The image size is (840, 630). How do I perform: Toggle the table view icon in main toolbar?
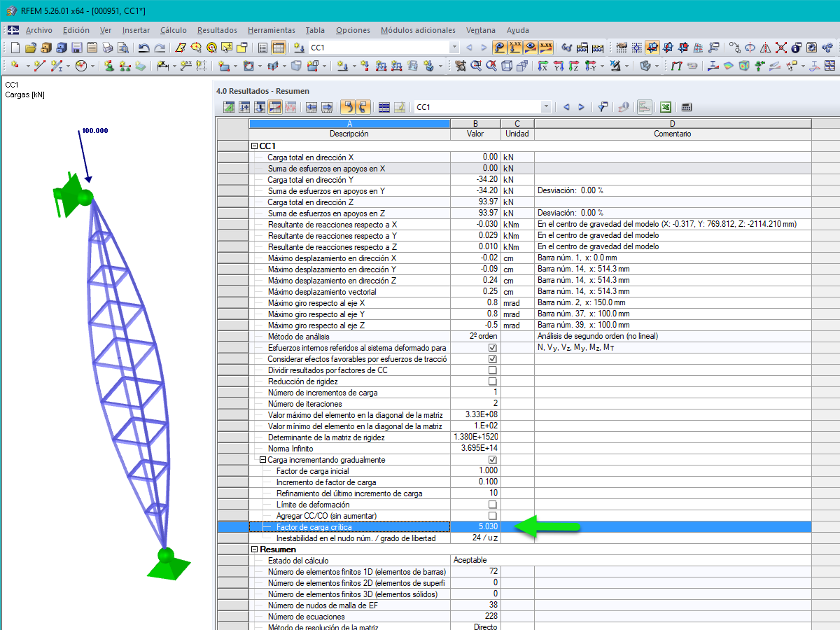278,48
